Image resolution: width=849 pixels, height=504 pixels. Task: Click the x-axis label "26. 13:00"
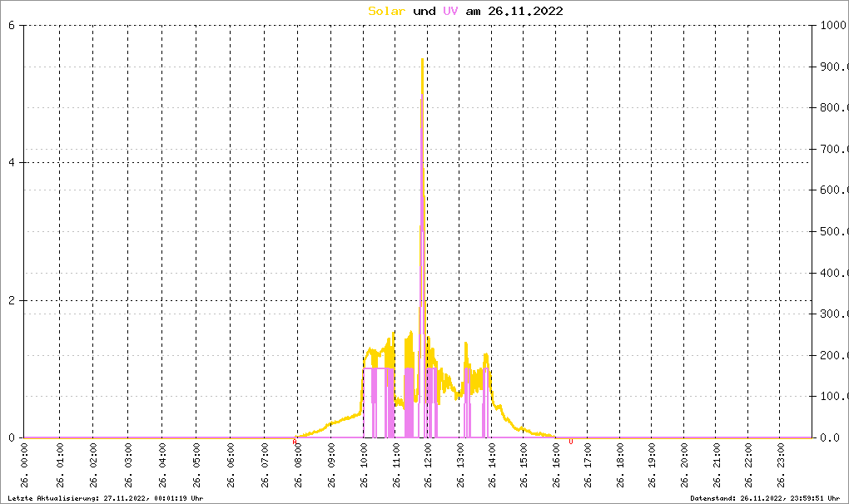[460, 466]
